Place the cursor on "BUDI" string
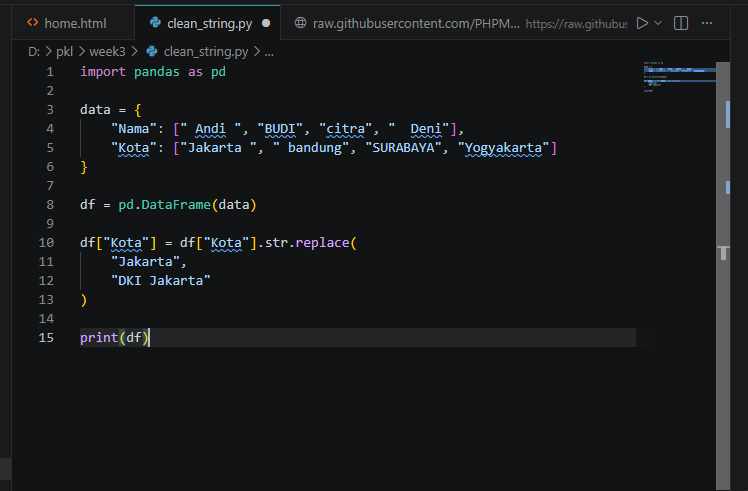This screenshot has width=748, height=491. [280, 129]
